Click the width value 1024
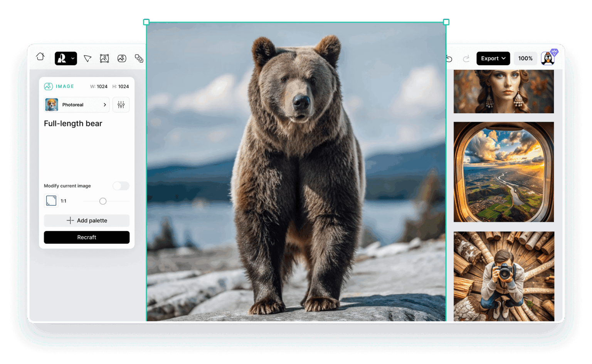The height and width of the screenshot is (364, 592). click(x=102, y=87)
